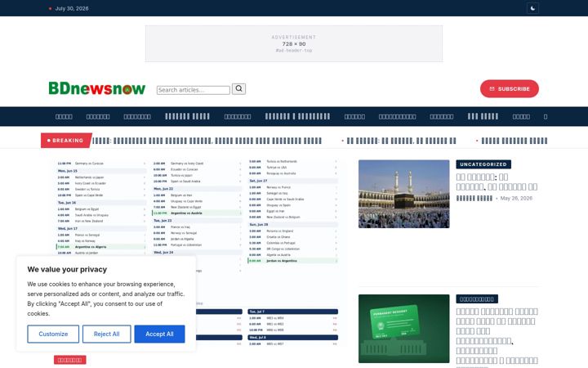The image size is (588, 368).
Task: Go home via the BDnewsnow logo
Action: point(96,88)
